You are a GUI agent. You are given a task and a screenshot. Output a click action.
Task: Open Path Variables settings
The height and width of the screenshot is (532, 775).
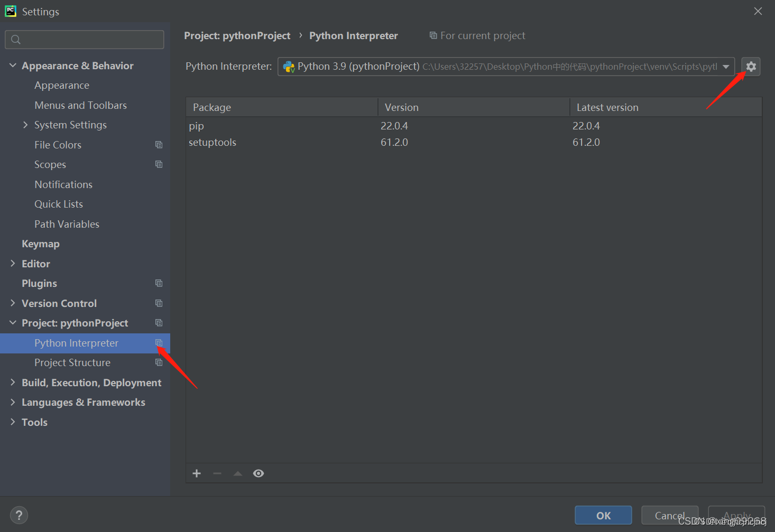pyautogui.click(x=67, y=224)
